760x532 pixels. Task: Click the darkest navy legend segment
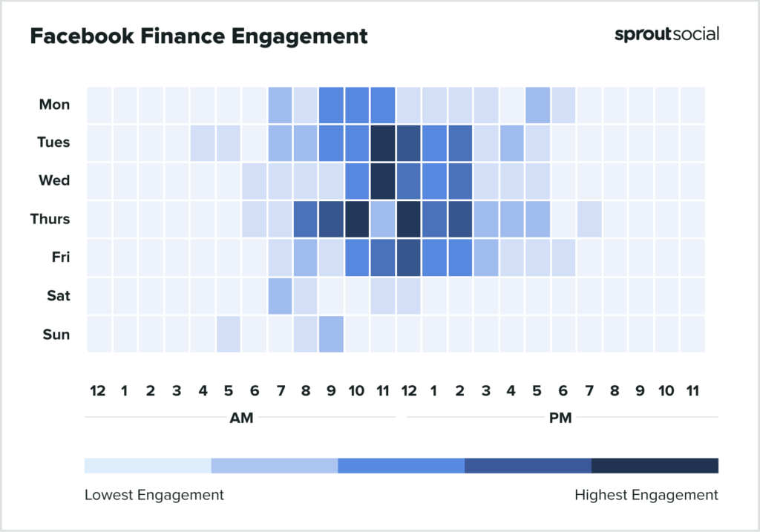(655, 466)
